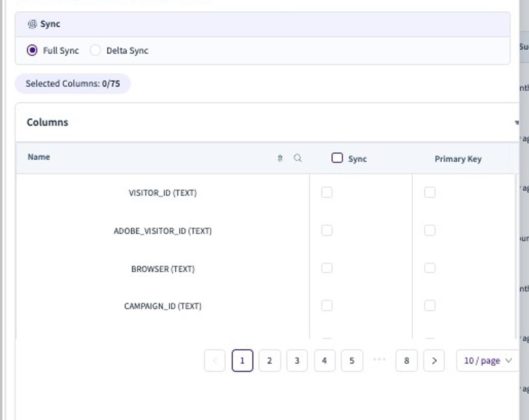
Task: Go to page 5 of columns
Action: [352, 361]
